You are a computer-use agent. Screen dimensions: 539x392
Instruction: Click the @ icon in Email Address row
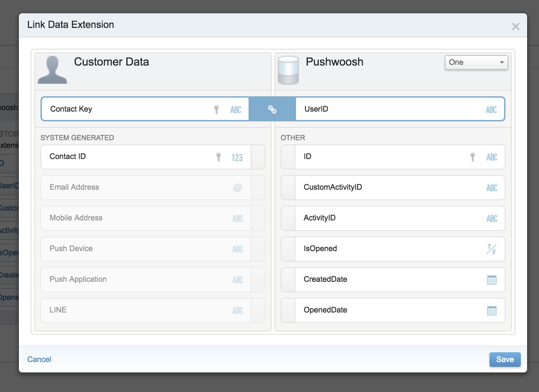[x=237, y=188]
